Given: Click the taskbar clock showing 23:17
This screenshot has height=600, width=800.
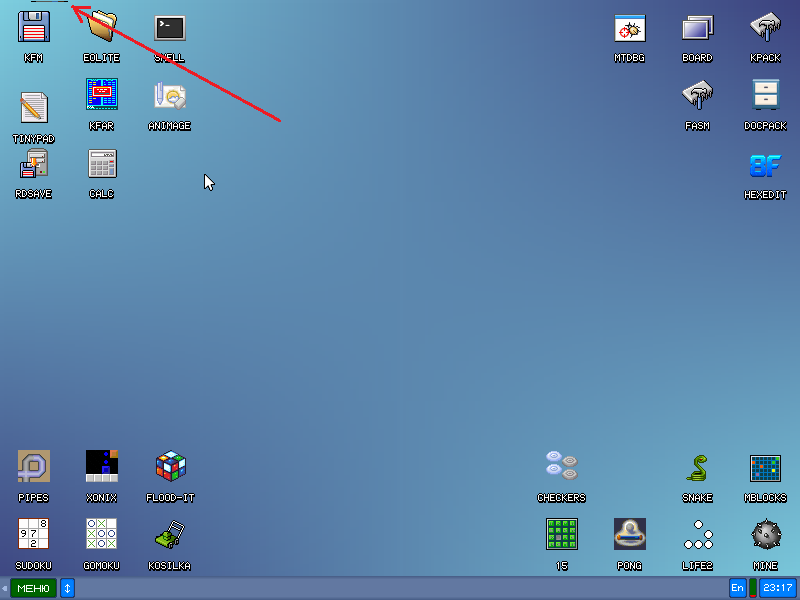Looking at the screenshot, I should tap(777, 588).
